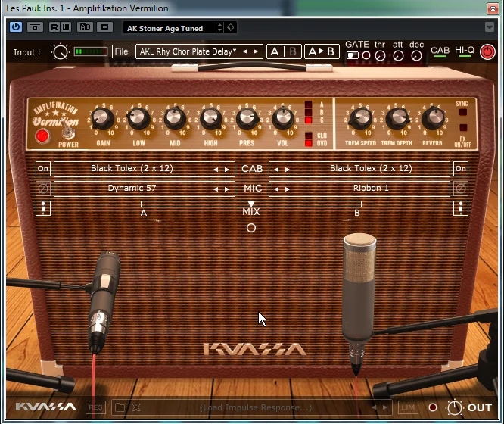Open the AKL Rhy Chor Plate Delay preset list
504x424 pixels.
click(x=188, y=51)
